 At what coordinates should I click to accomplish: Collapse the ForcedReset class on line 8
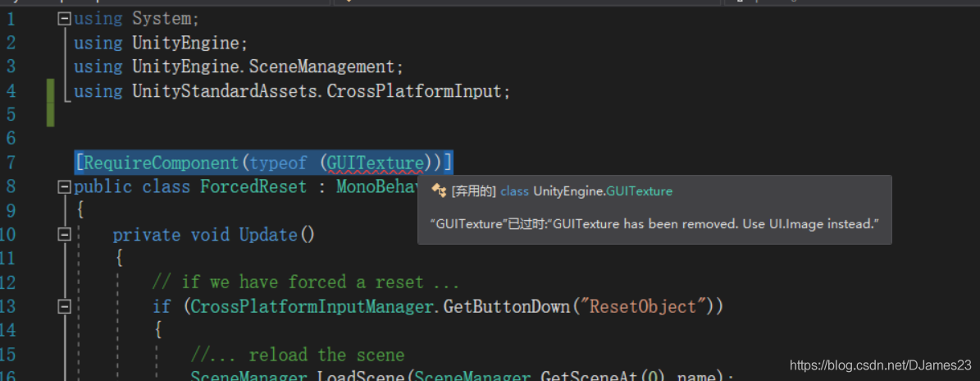pyautogui.click(x=64, y=187)
